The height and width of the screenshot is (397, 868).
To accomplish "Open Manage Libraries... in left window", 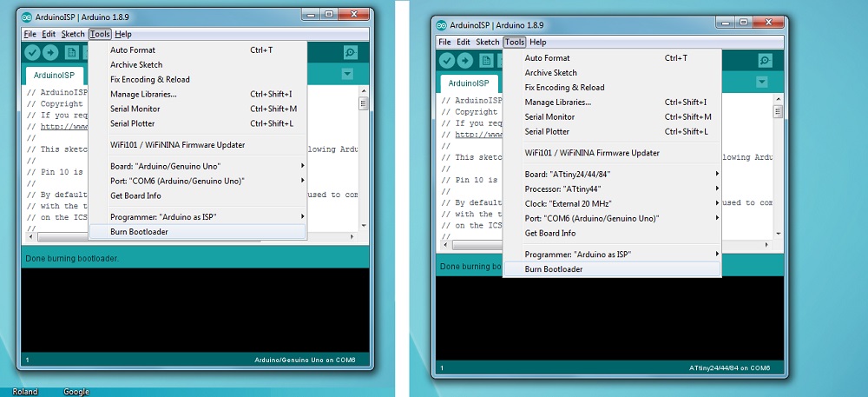I will [x=198, y=94].
